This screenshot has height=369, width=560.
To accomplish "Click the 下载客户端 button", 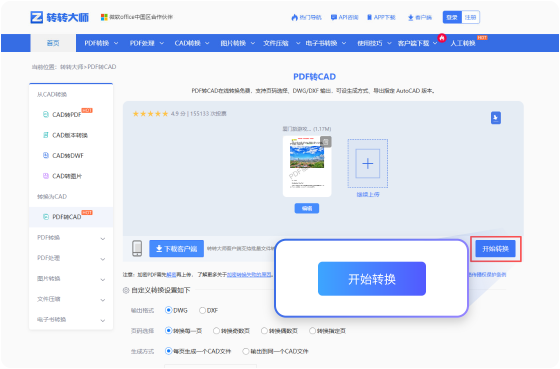I will pos(176,249).
